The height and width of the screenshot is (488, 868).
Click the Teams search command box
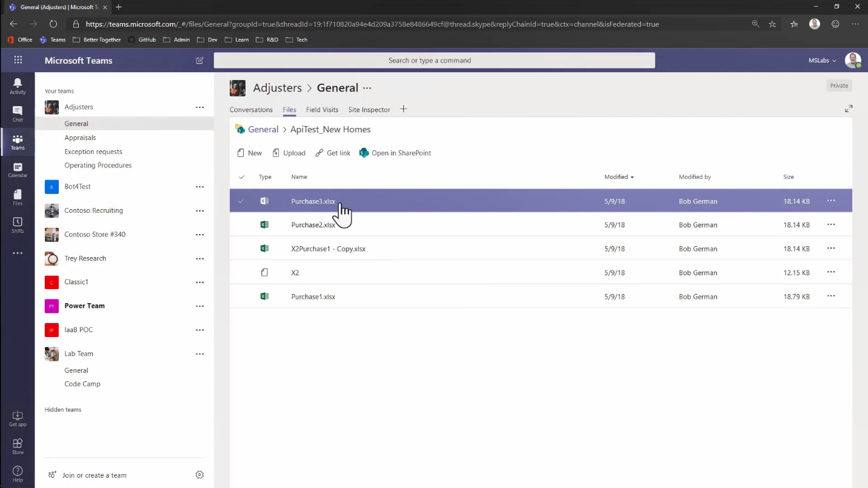[434, 60]
